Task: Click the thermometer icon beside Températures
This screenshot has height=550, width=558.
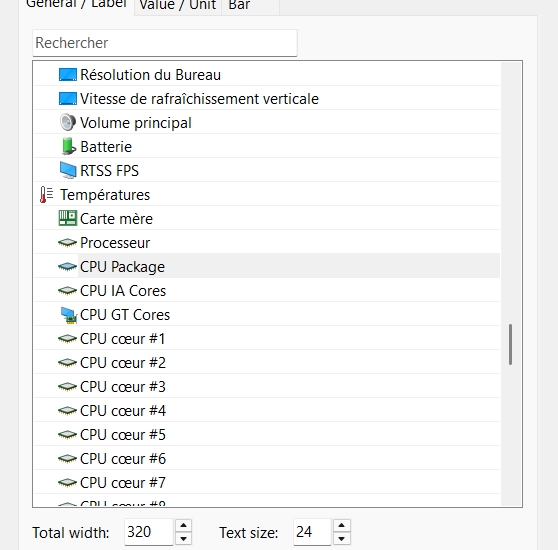Action: pyautogui.click(x=46, y=195)
